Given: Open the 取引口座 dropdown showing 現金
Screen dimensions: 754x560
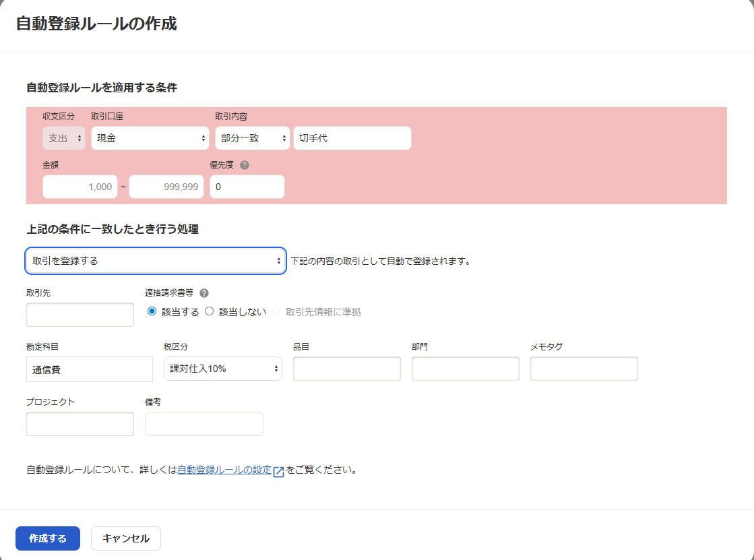Looking at the screenshot, I should (150, 138).
